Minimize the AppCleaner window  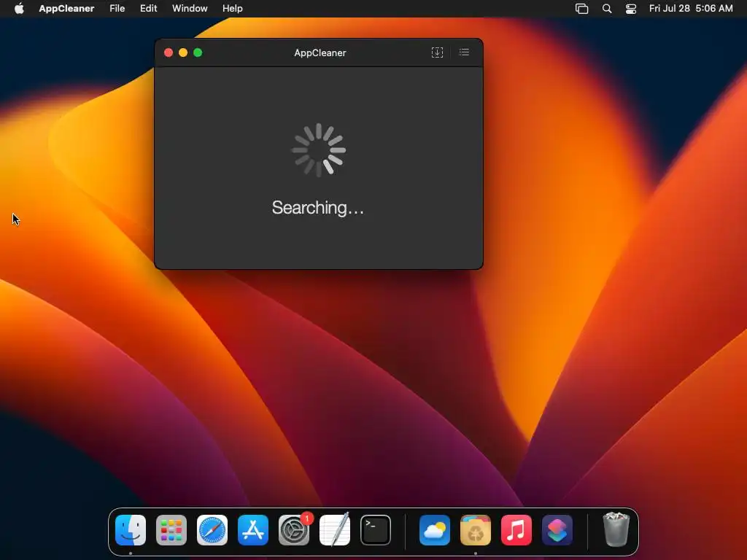coord(183,52)
